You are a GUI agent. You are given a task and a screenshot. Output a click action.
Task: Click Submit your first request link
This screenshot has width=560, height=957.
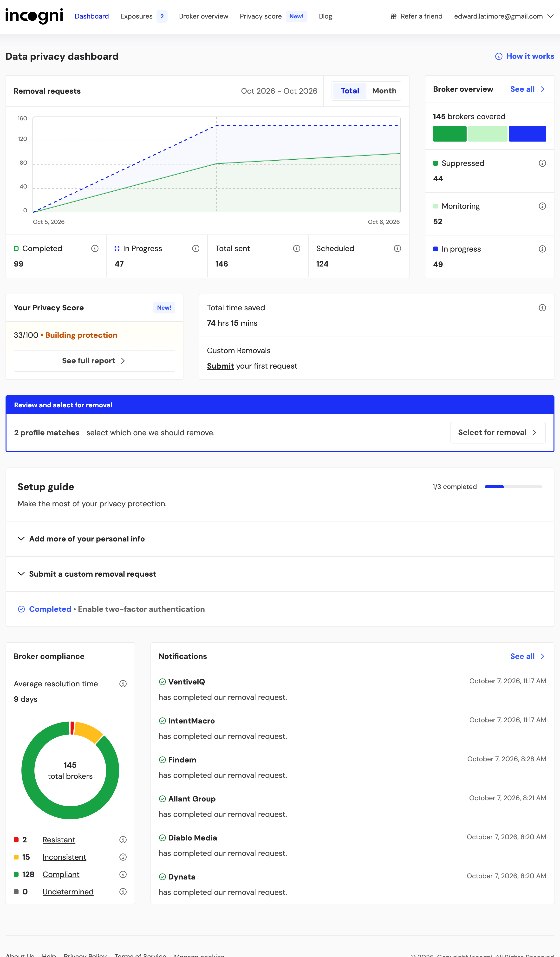[220, 366]
